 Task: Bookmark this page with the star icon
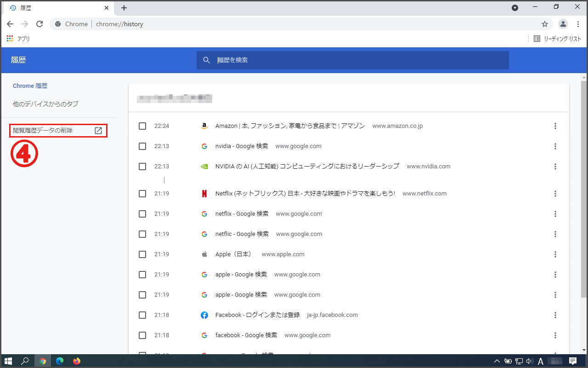click(x=545, y=24)
